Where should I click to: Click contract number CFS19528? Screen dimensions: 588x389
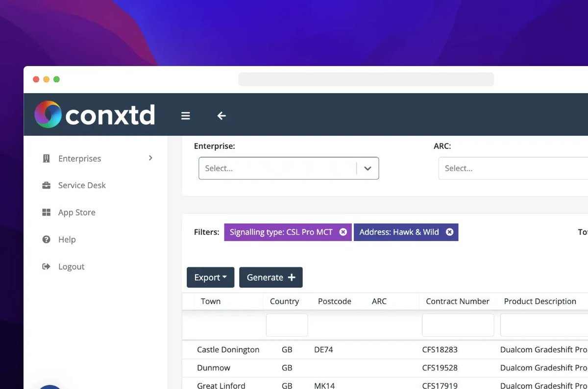tap(440, 368)
